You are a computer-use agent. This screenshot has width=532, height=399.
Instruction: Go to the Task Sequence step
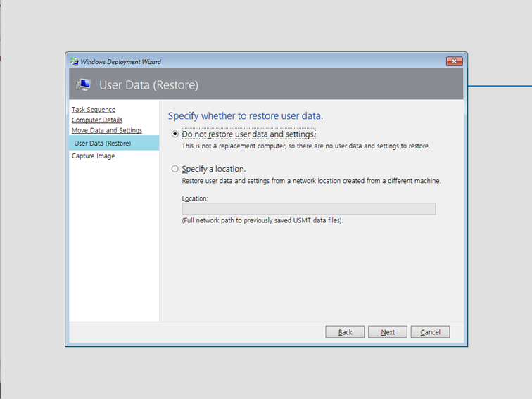point(94,110)
